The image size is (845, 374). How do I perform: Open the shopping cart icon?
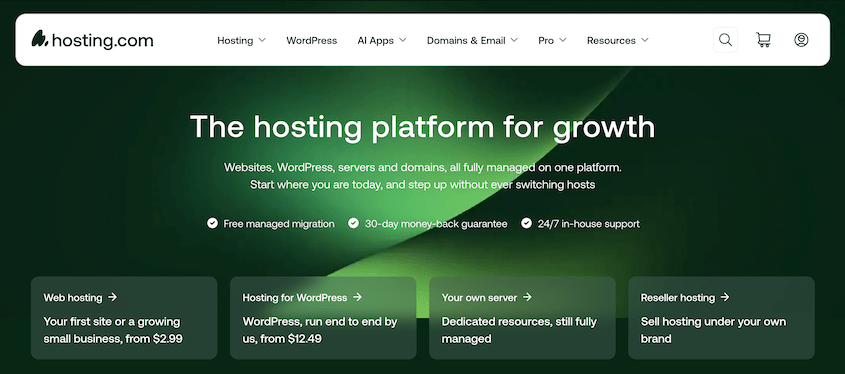click(x=763, y=40)
